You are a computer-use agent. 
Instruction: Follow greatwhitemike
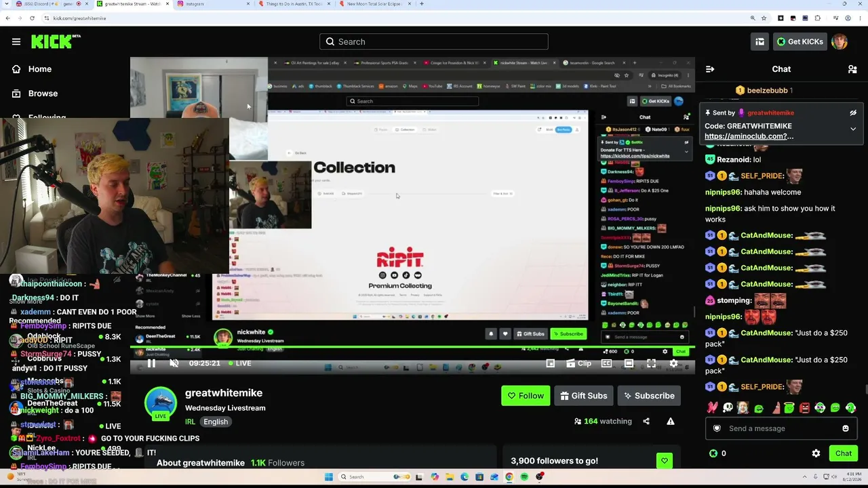click(x=526, y=396)
